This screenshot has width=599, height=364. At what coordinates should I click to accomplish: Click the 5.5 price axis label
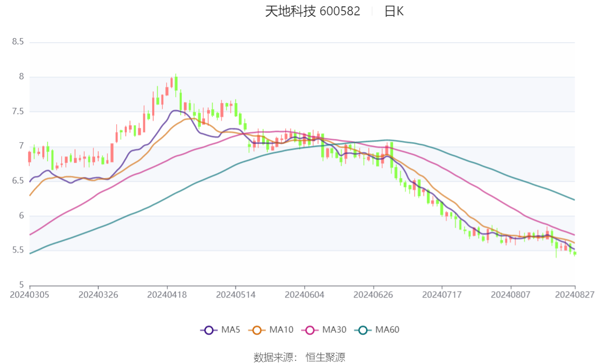(x=17, y=250)
